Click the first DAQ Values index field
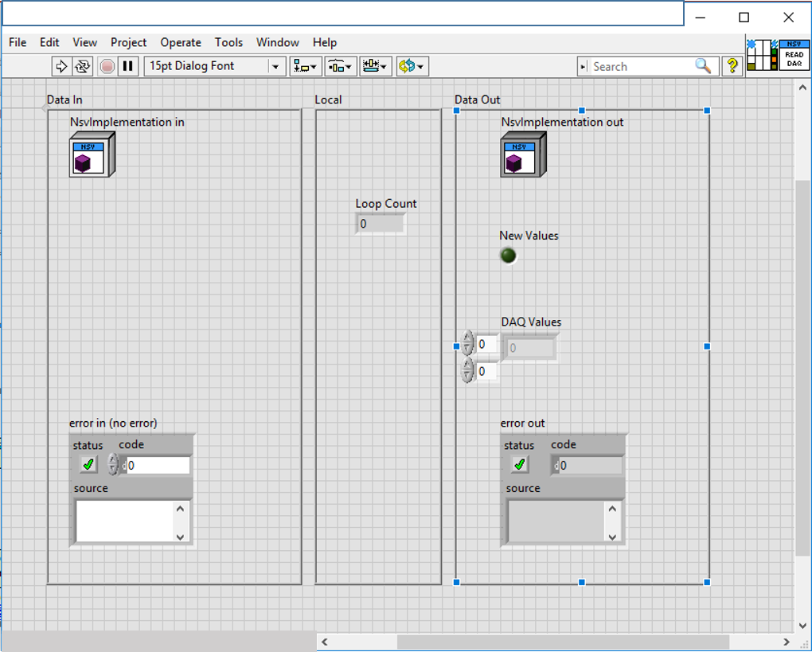This screenshot has height=652, width=812. [486, 345]
